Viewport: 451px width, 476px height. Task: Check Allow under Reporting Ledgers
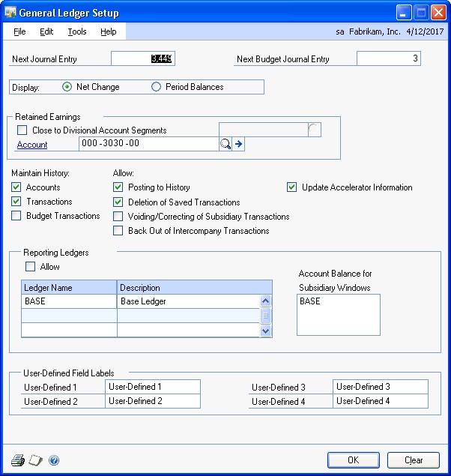point(30,267)
